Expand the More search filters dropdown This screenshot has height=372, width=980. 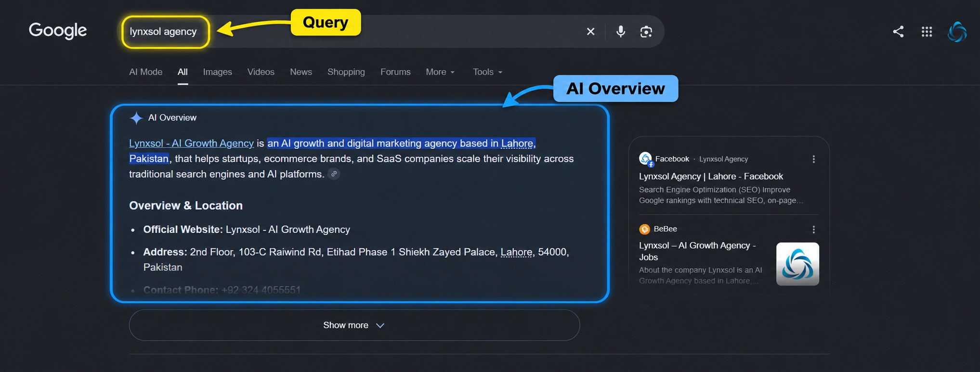coord(440,72)
